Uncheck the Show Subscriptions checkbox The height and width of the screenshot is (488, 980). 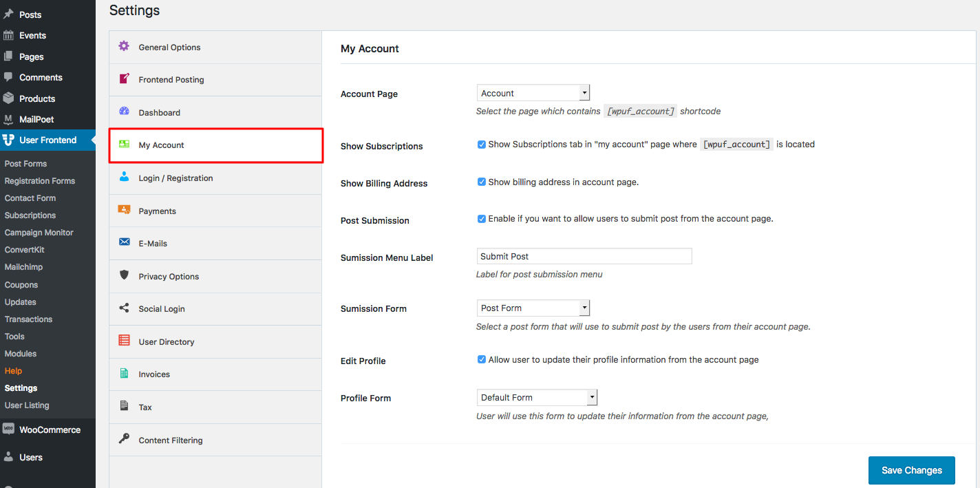pyautogui.click(x=482, y=145)
